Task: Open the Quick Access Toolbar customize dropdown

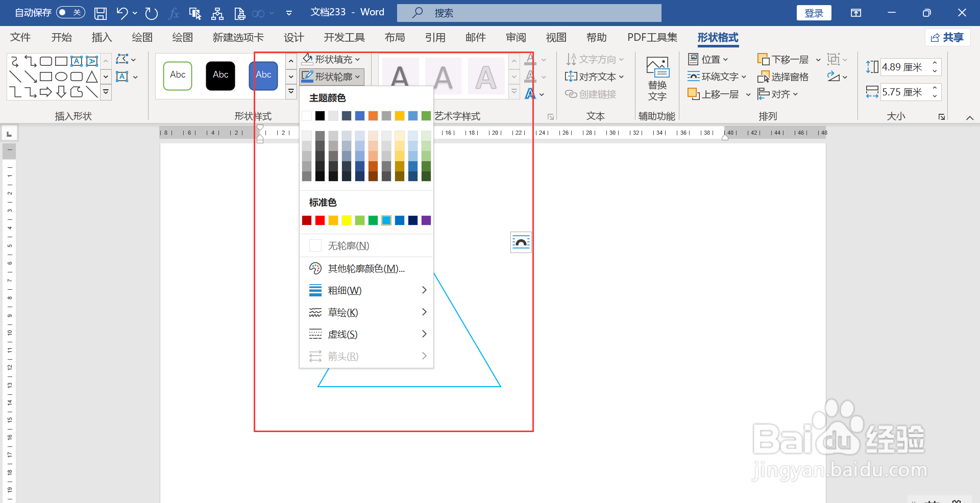Action: click(x=289, y=13)
